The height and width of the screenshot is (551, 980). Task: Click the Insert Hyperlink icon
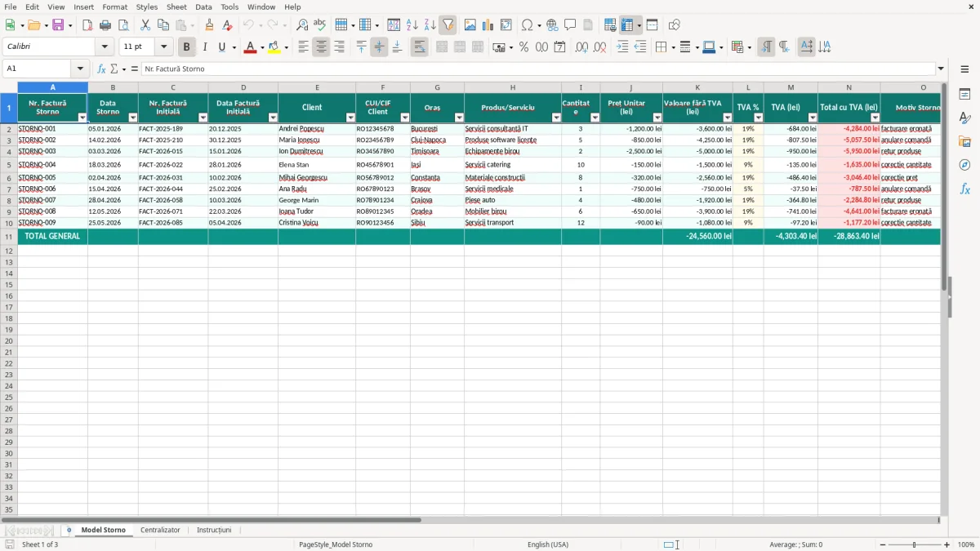pyautogui.click(x=552, y=25)
